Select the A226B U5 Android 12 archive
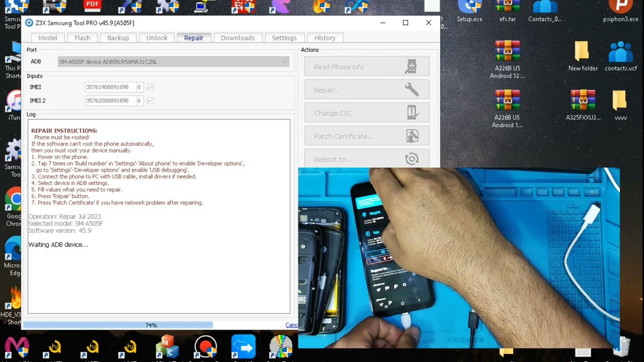This screenshot has height=362, width=644. pos(507,59)
